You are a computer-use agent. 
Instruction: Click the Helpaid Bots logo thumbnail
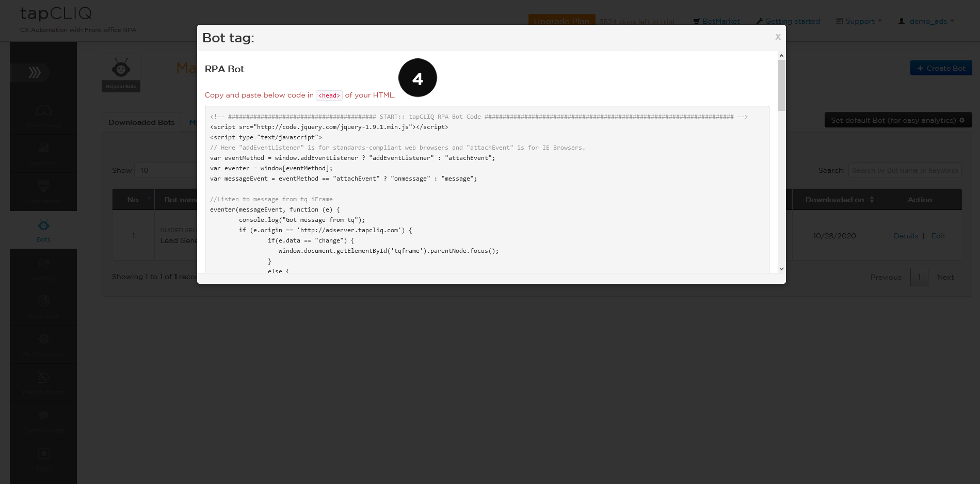tap(121, 73)
